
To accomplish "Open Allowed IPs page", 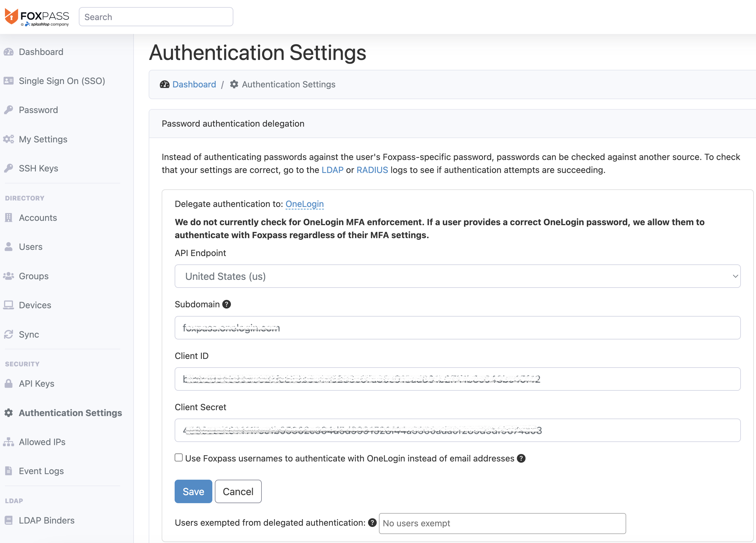I will pos(42,442).
